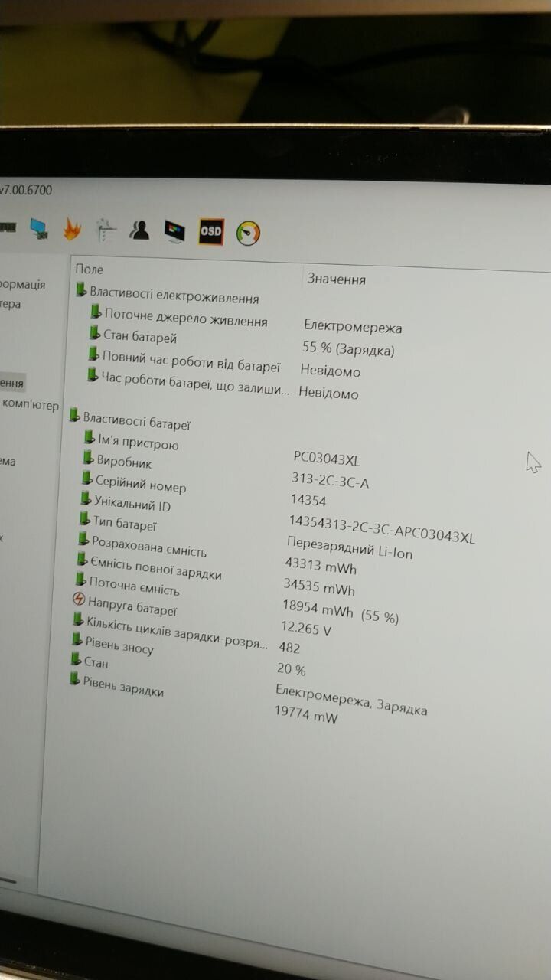
Task: Select Повний час роботи від батареї row
Action: tap(191, 364)
